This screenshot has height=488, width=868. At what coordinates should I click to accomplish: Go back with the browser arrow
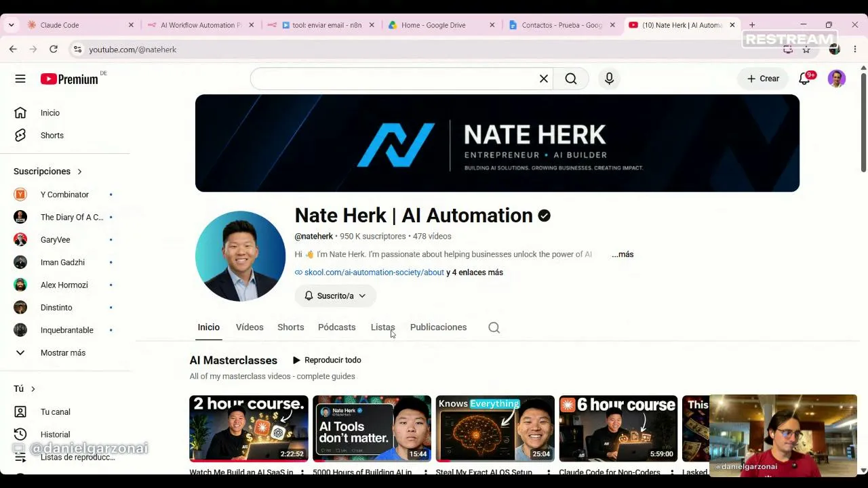click(13, 49)
